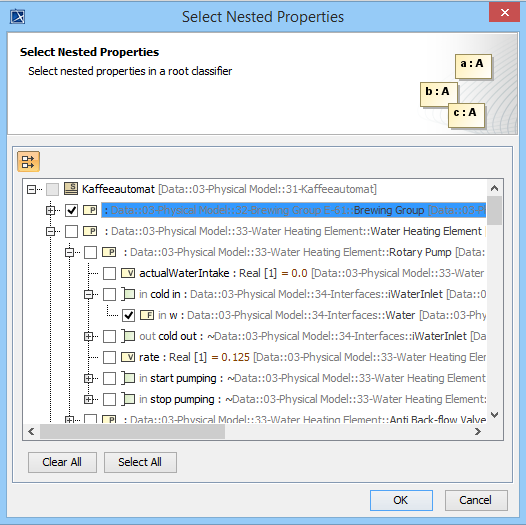The image size is (526, 525).
Task: Collapse the Kaffeeautomat root node
Action: [x=31, y=189]
